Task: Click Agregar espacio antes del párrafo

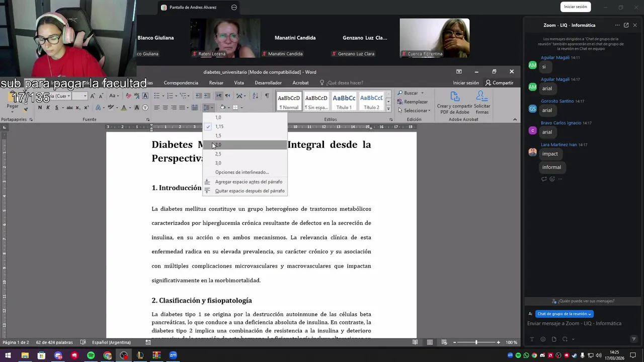Action: pos(245,182)
